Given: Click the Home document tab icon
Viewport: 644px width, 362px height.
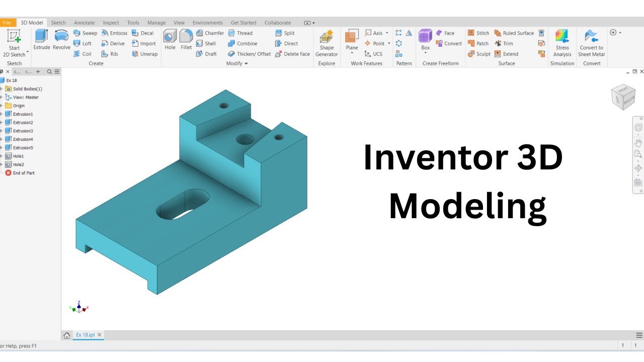Looking at the screenshot, I should point(66,335).
